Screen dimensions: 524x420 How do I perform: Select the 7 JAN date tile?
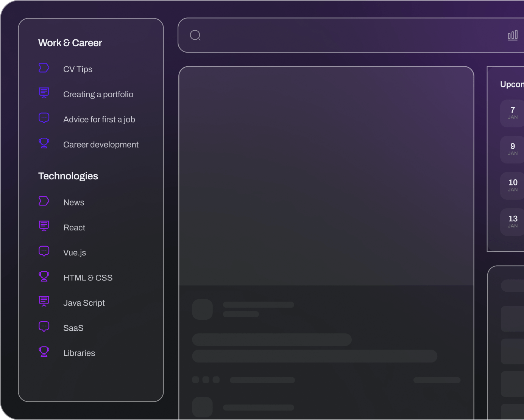[512, 113]
